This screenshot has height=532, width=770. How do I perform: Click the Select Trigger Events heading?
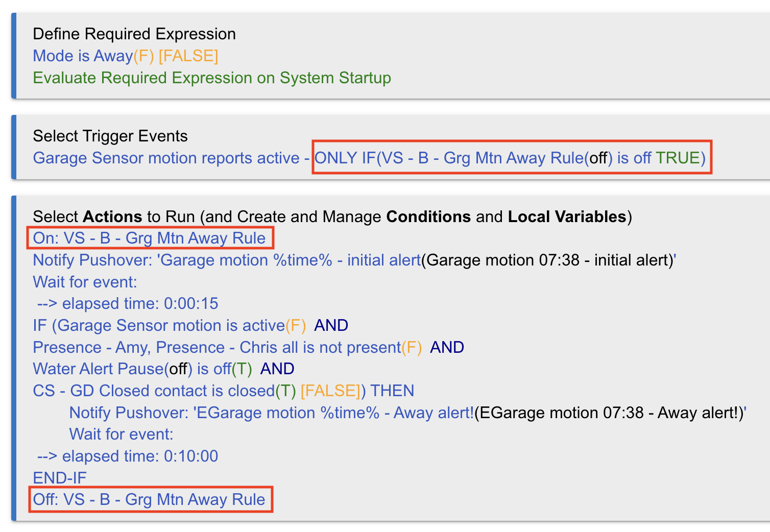pos(110,136)
